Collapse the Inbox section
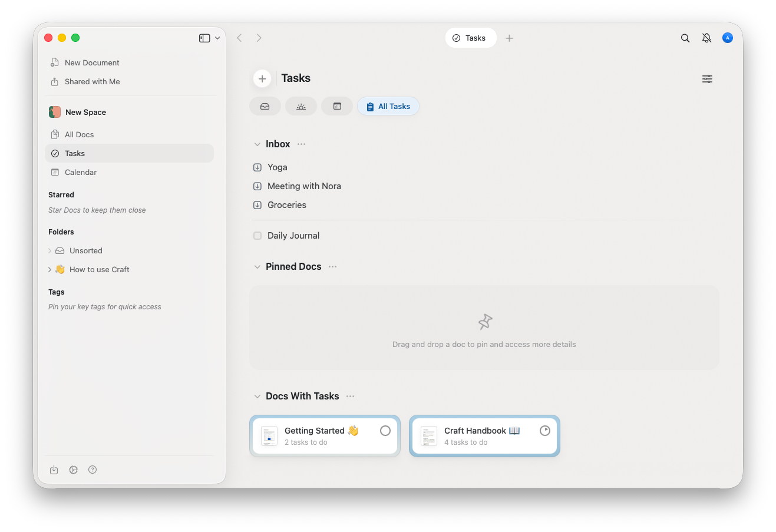776x532 pixels. [x=257, y=144]
